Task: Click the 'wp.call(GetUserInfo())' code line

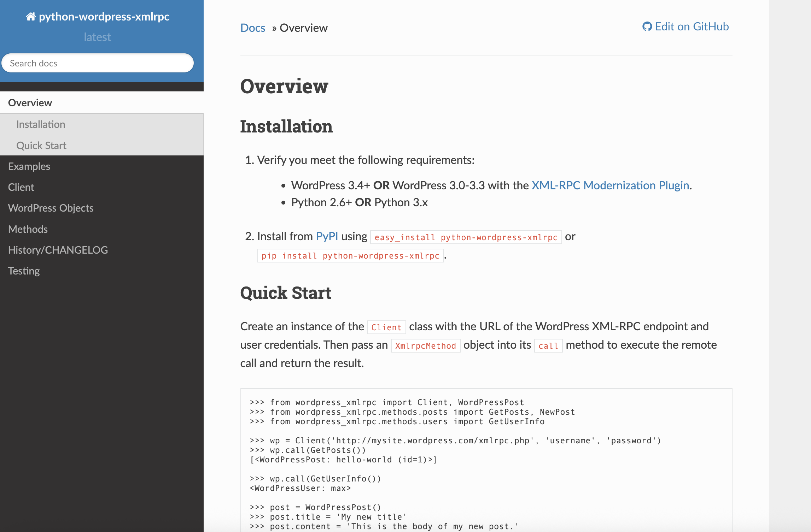Action: (315, 479)
